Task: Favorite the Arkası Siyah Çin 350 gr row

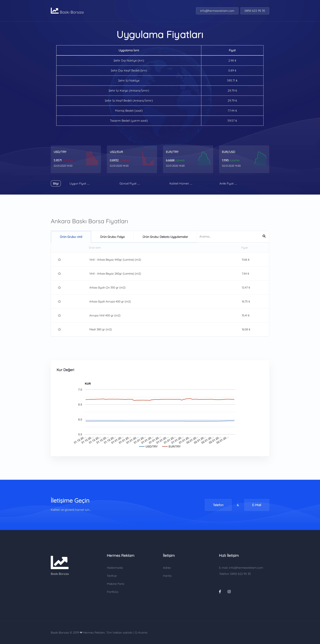Action: (59, 288)
